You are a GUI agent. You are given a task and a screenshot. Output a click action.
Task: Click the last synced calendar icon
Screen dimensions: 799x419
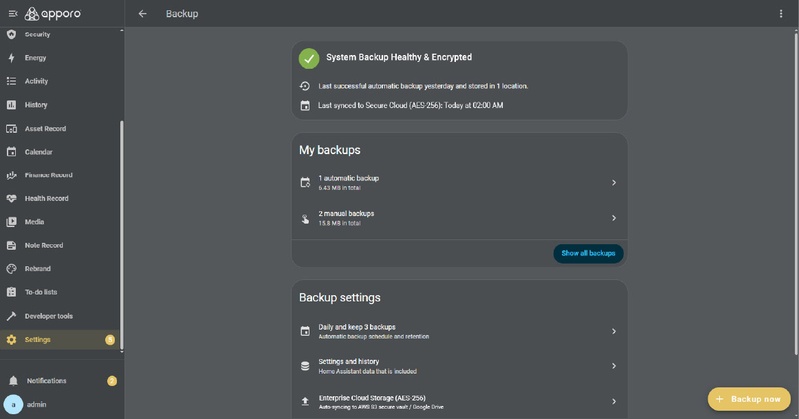(305, 106)
